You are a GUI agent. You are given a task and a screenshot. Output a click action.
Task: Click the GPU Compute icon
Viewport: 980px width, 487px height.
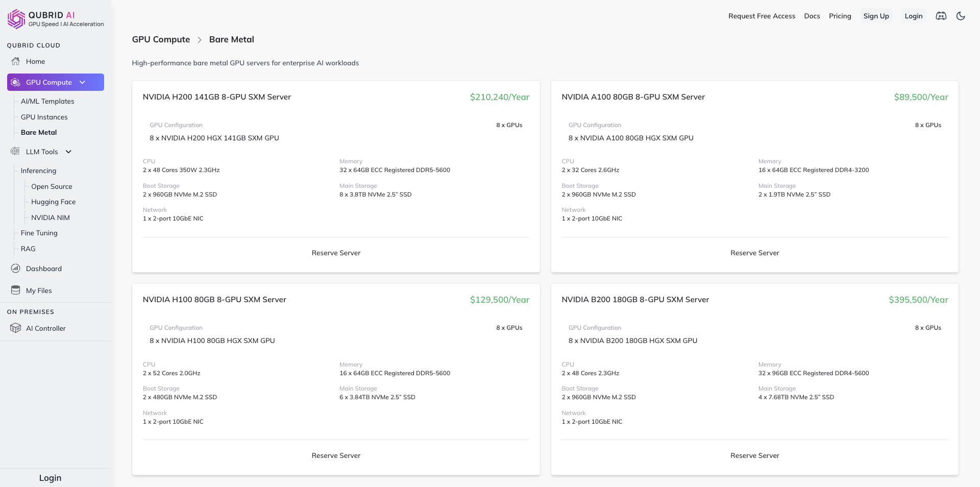point(16,82)
